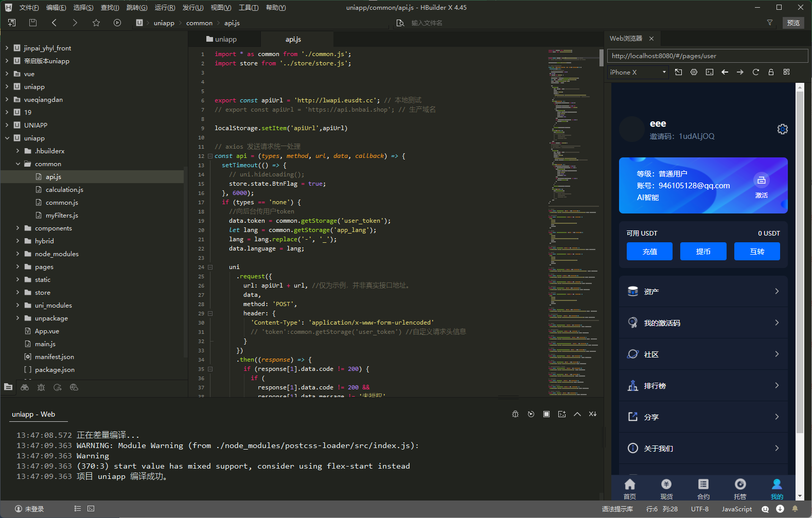The image size is (812, 518).
Task: Click the browser URL address field
Action: (x=707, y=56)
